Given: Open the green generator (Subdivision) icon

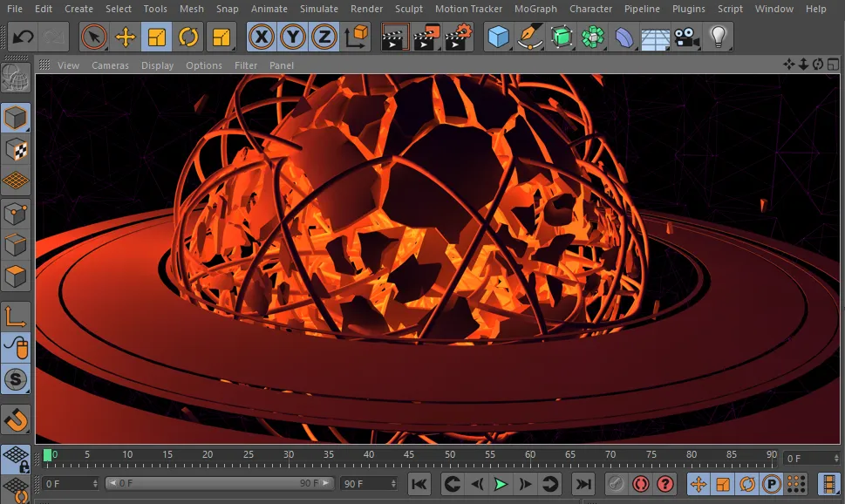Looking at the screenshot, I should (562, 37).
